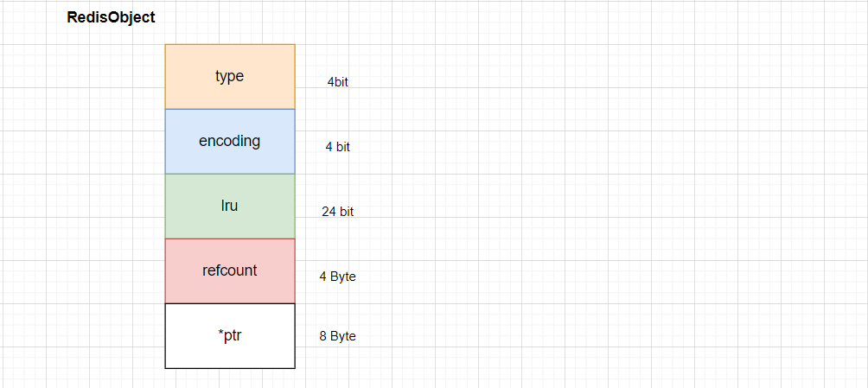Image resolution: width=868 pixels, height=388 pixels.
Task: Click the 4 Byte label beside refcount
Action: [x=338, y=277]
